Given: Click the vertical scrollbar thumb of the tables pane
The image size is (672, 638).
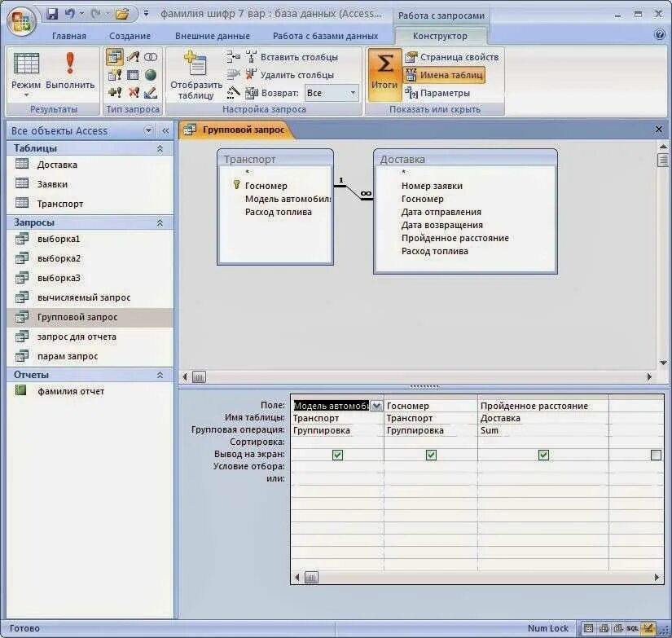Looking at the screenshot, I should [x=662, y=161].
